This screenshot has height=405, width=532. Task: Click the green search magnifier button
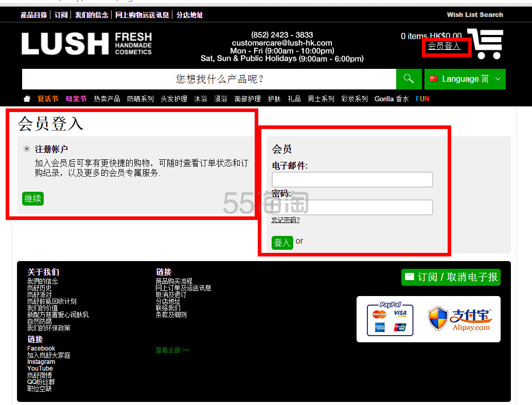tap(409, 79)
